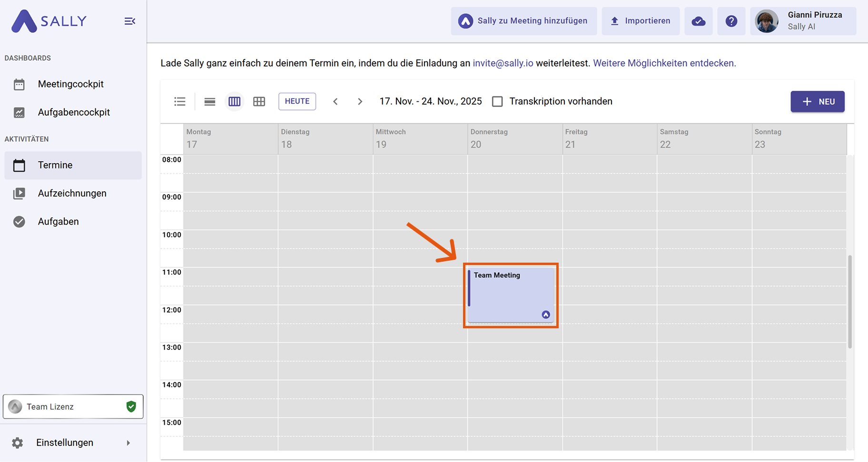Go to next week arrow
This screenshot has width=868, height=462.
coord(360,101)
